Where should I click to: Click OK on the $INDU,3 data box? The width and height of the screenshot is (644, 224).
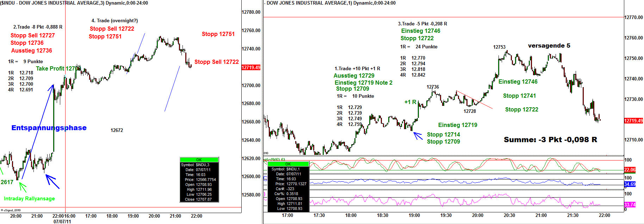tap(199, 160)
